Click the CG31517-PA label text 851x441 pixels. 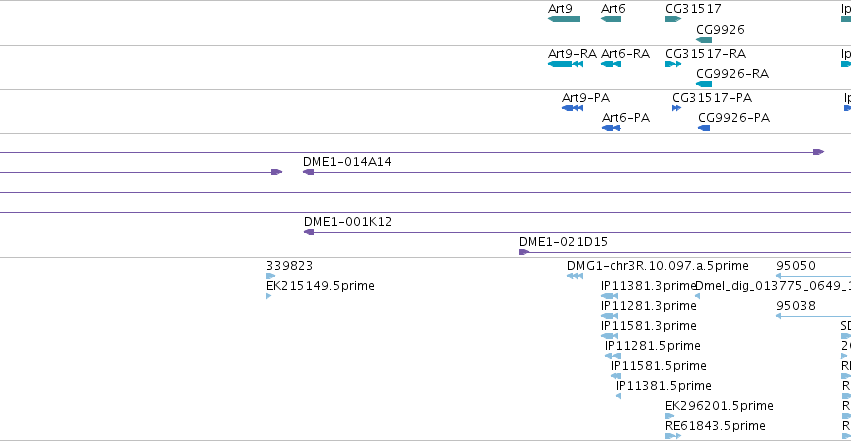(x=712, y=98)
